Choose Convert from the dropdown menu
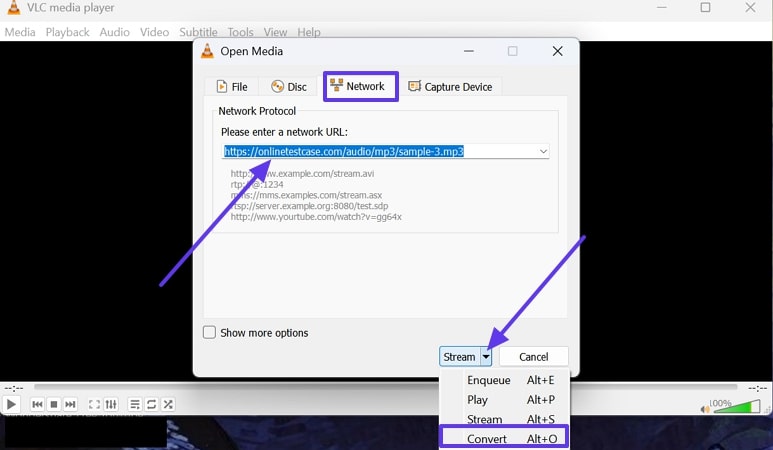 (504, 438)
